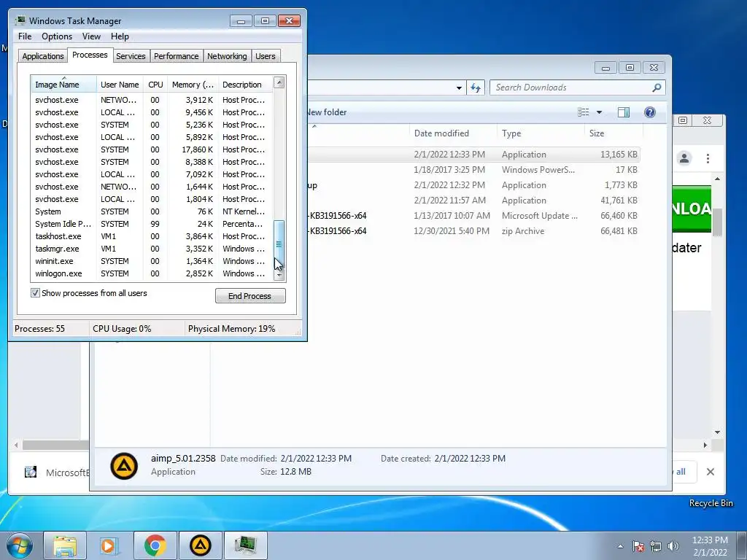
Task: Open the view options dropdown arrow
Action: coord(600,112)
